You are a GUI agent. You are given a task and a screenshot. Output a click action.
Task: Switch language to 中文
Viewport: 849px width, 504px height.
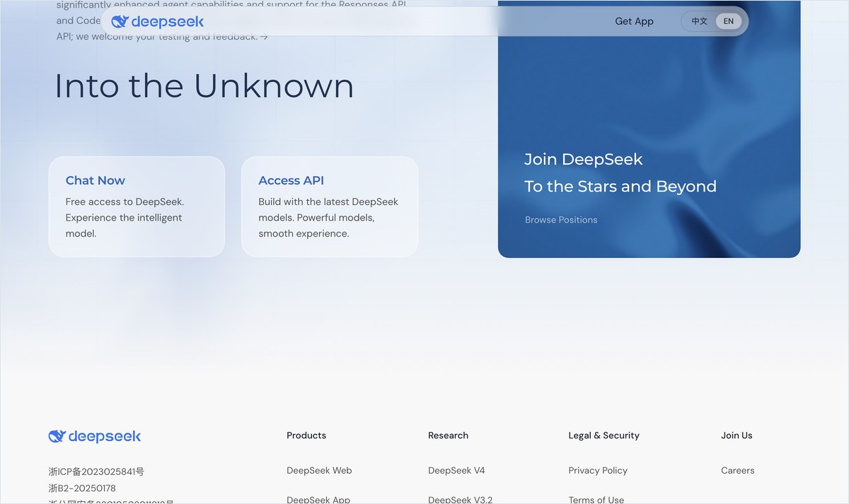700,21
